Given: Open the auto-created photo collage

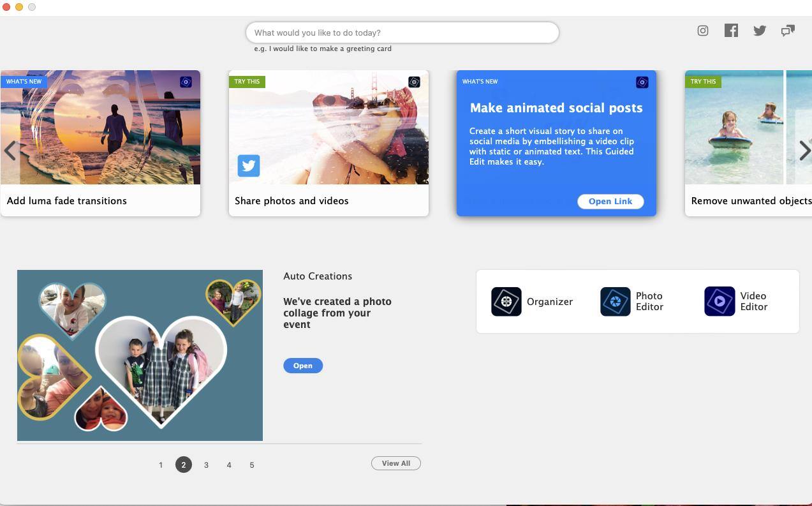Looking at the screenshot, I should 302,366.
